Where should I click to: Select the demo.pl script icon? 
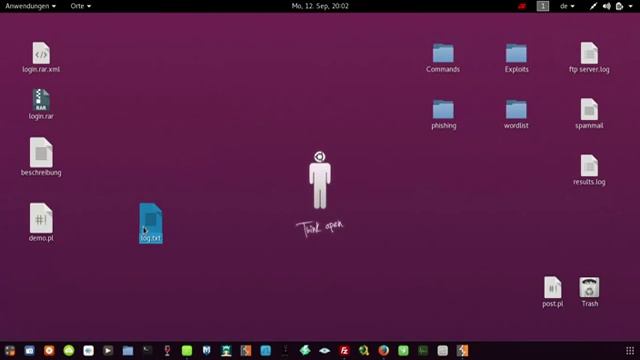tap(41, 218)
